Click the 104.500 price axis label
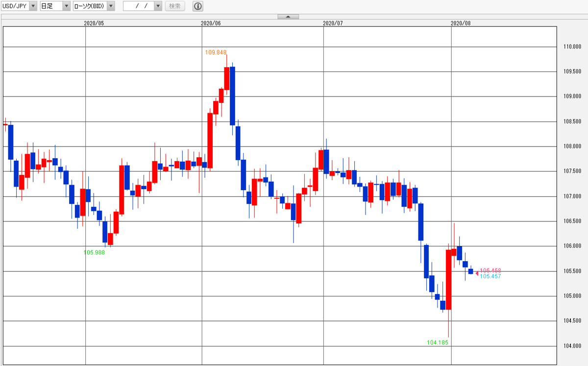The width and height of the screenshot is (588, 366). coord(572,321)
